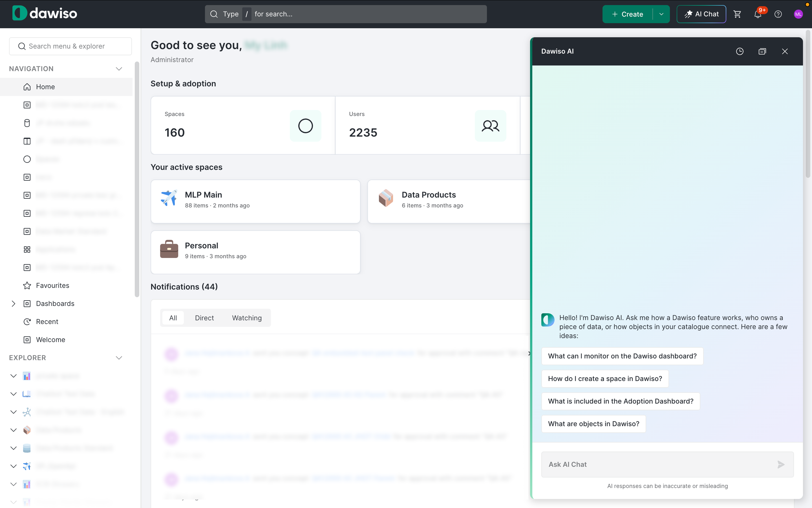Select the Direct notifications tab

(204, 318)
